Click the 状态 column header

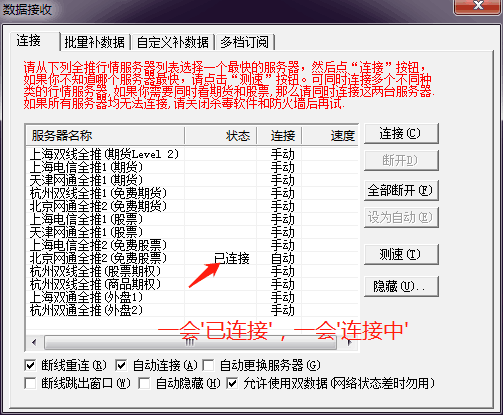click(x=221, y=135)
